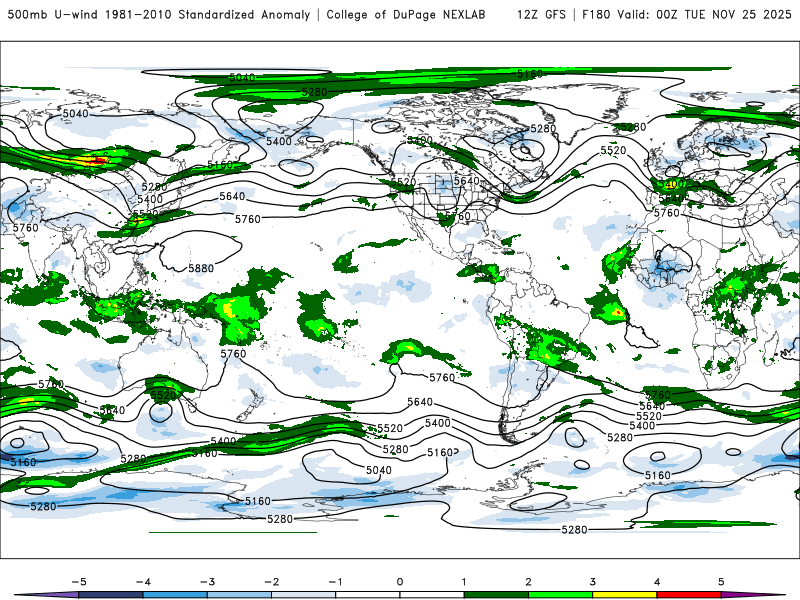Viewport: 800px width, 600px height.
Task: Click the "5880" contour label on the map
Action: coord(201,268)
